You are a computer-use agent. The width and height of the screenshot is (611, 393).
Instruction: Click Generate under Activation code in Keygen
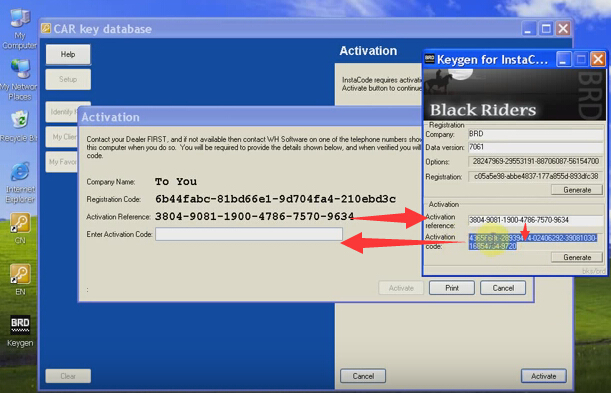(577, 257)
